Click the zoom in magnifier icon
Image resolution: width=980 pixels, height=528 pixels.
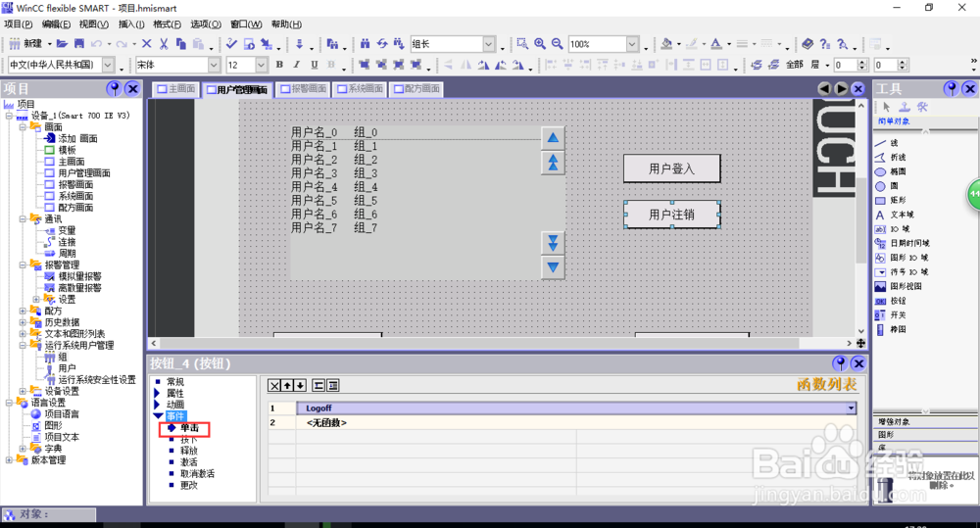[x=539, y=44]
